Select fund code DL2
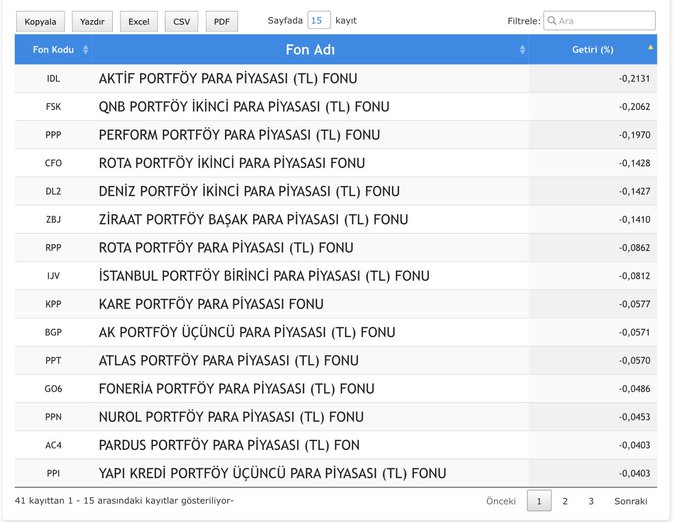This screenshot has width=680, height=522. pyautogui.click(x=53, y=191)
